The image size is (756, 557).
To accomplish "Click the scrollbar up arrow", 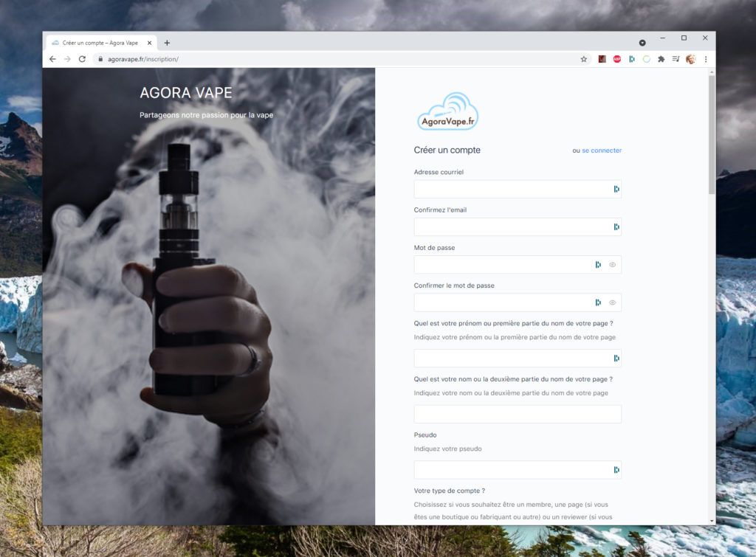I will click(x=712, y=72).
